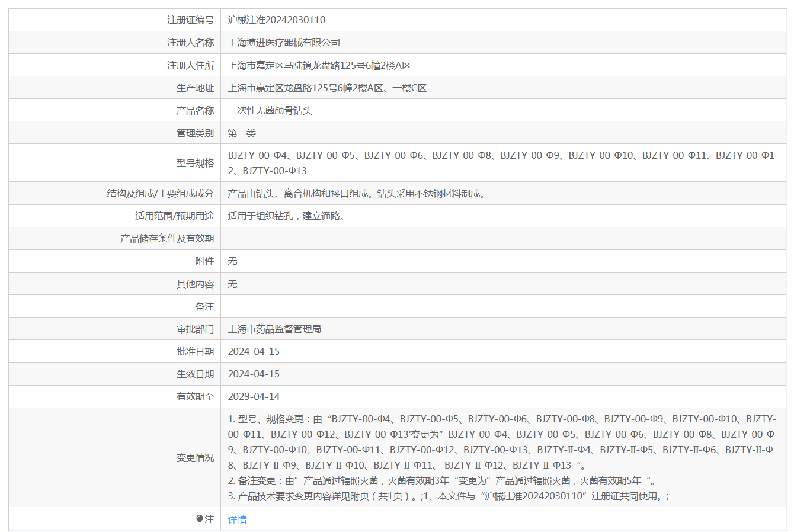Click the 注册证编号 label

tap(190, 20)
